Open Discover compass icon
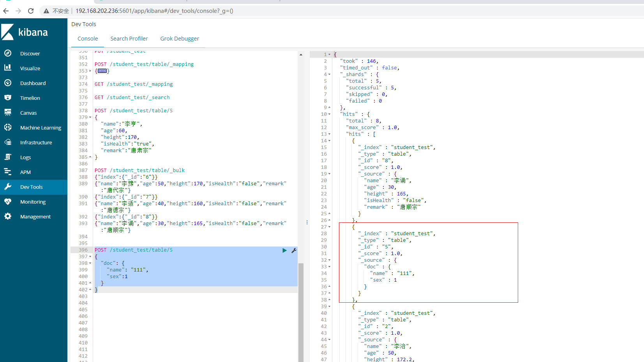Viewport: 644px width, 362px height. pyautogui.click(x=8, y=53)
